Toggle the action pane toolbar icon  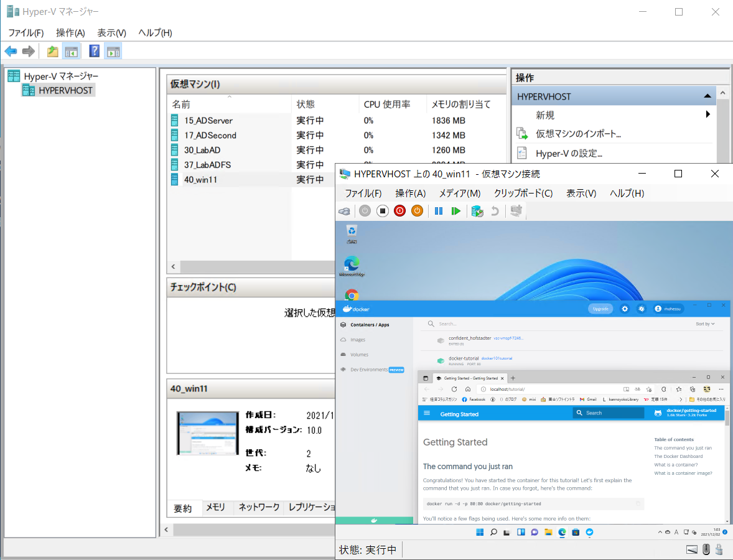[113, 51]
